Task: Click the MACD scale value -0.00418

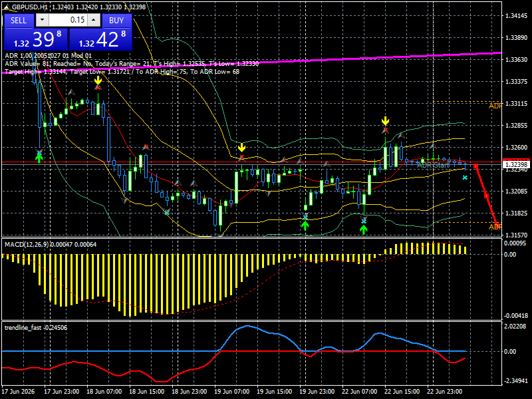Action: coord(516,315)
